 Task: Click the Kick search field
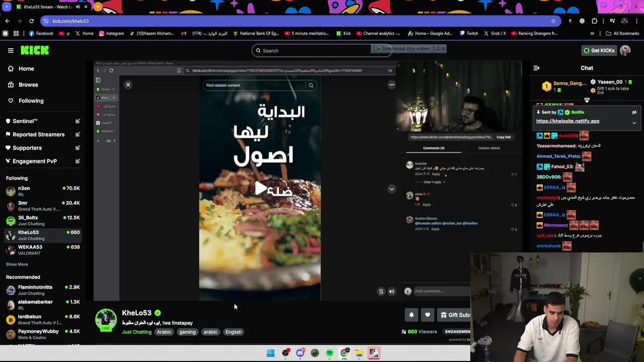pos(322,50)
